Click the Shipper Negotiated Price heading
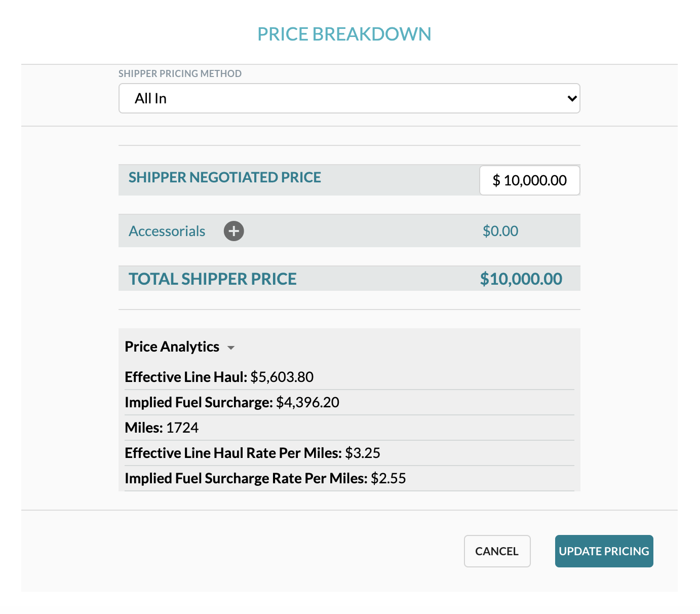This screenshot has height=614, width=700. pos(225,177)
